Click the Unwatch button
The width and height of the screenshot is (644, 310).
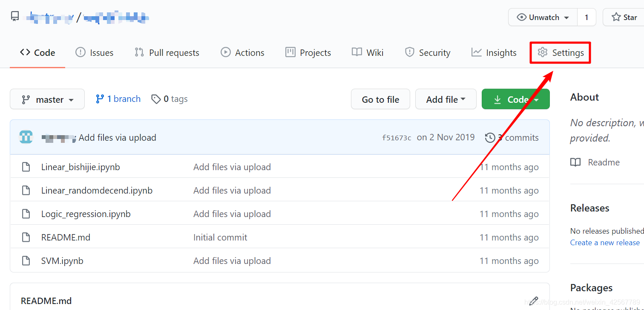click(543, 17)
